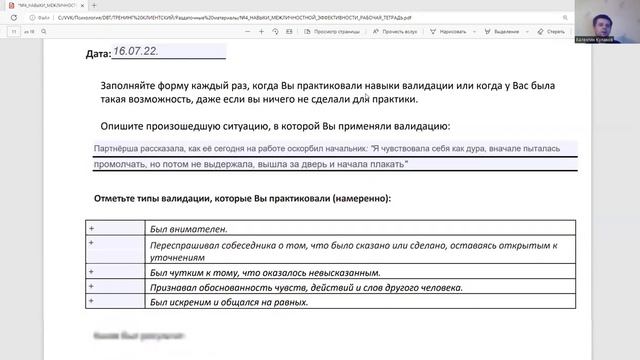Image resolution: width=640 pixels, height=360 pixels.
Task: Zoom in with the plus icon
Action: pos(261,31)
